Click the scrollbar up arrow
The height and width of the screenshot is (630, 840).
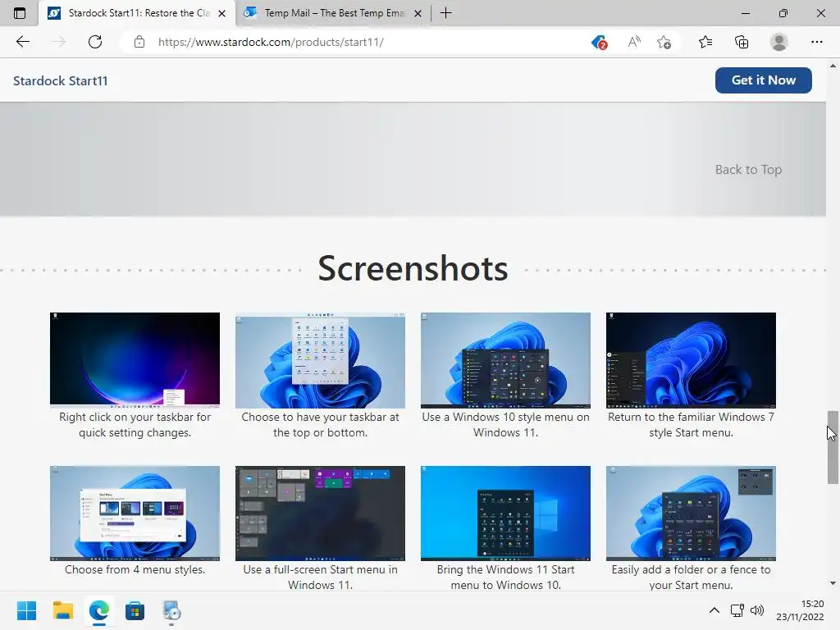click(833, 66)
